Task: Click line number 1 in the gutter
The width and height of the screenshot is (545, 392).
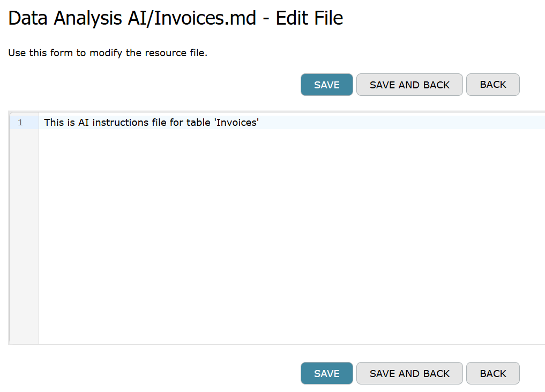Action: (x=20, y=123)
